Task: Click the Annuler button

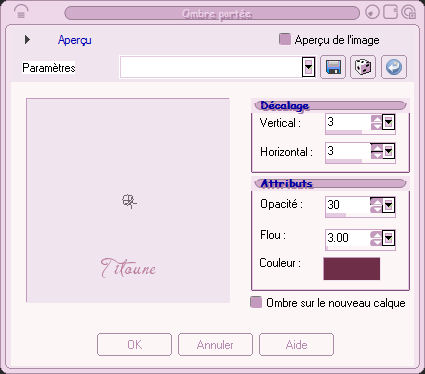Action: click(x=215, y=344)
